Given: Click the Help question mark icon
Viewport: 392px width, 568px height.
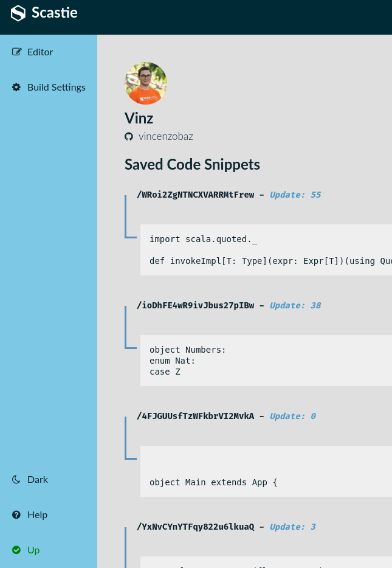Looking at the screenshot, I should [x=16, y=514].
